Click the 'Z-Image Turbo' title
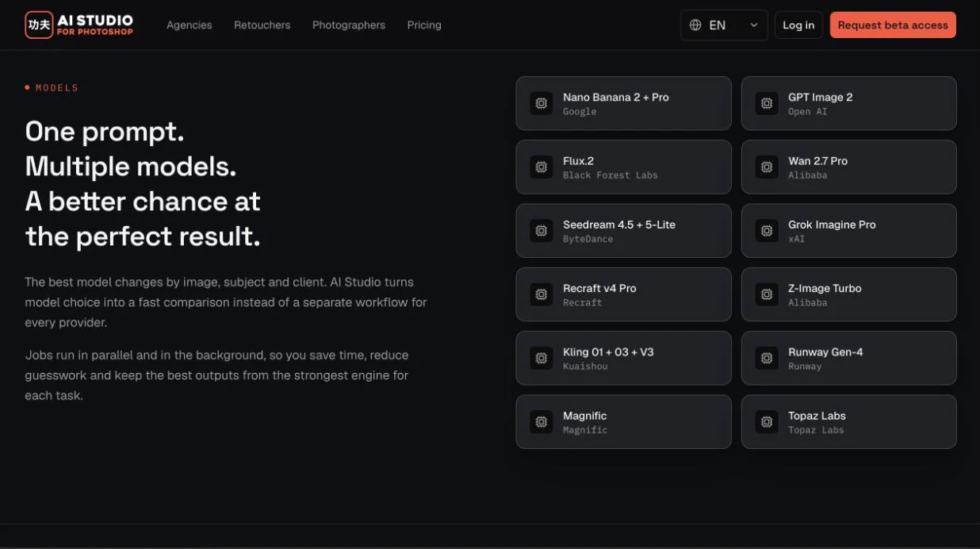The height and width of the screenshot is (549, 980). click(x=825, y=288)
